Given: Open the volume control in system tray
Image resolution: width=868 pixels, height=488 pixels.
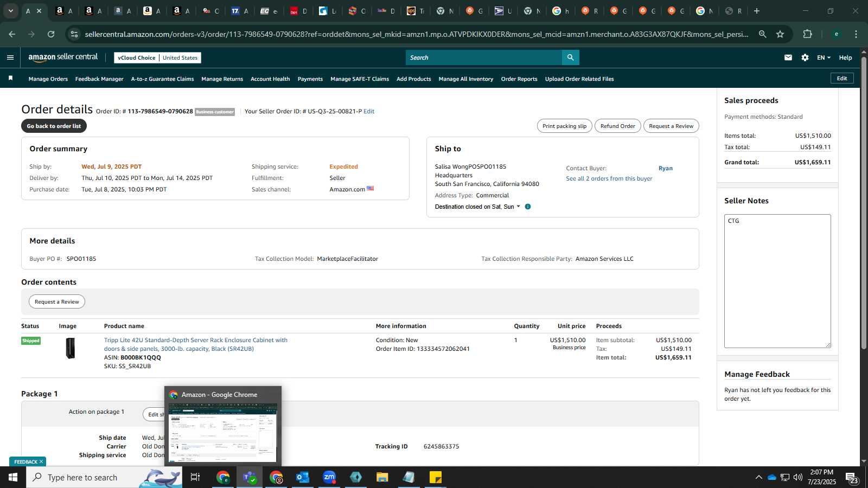Looking at the screenshot, I should click(798, 477).
